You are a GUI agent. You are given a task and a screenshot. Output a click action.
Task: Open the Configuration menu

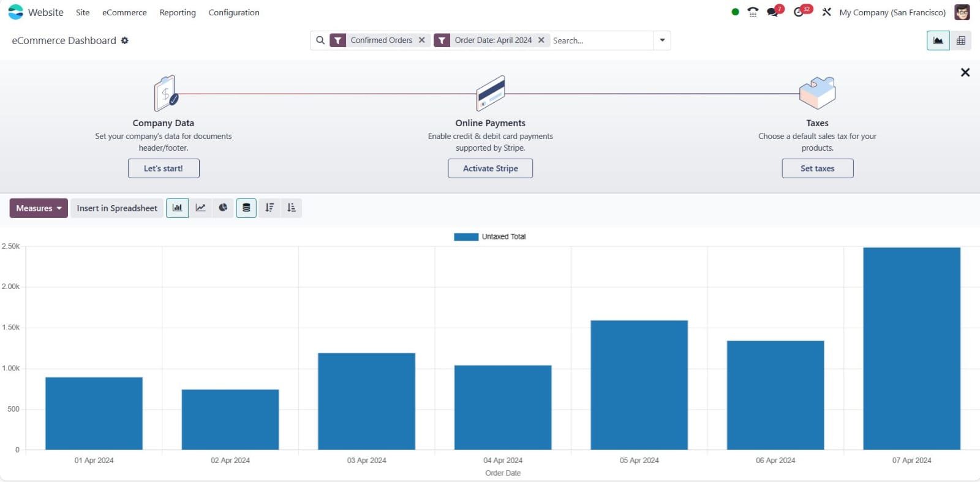coord(234,12)
